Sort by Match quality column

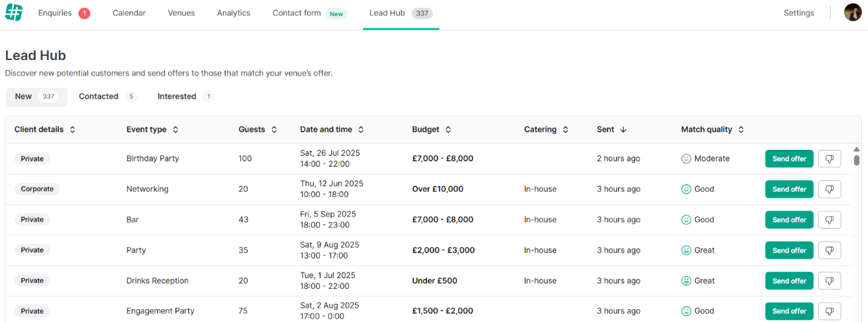(x=713, y=130)
